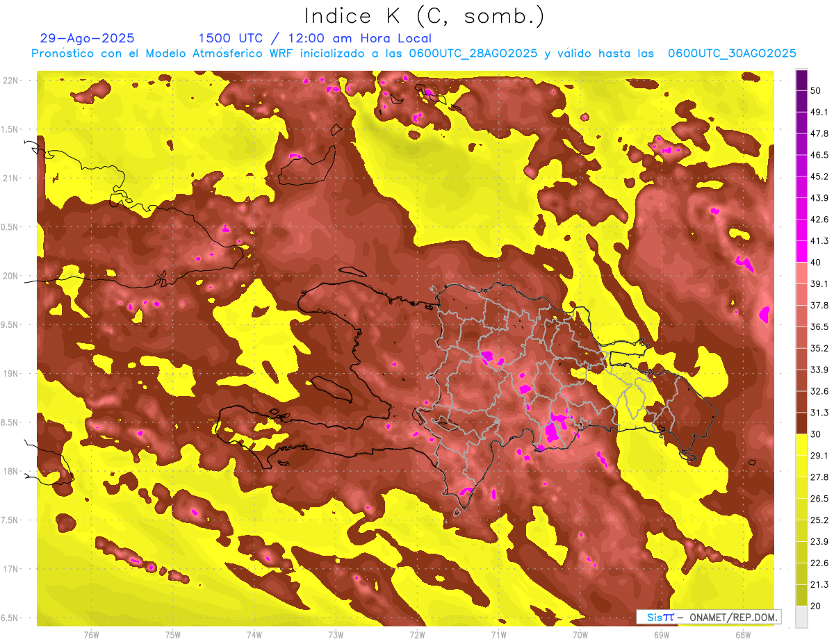This screenshot has width=834, height=644.
Task: Click the "50" color scale value
Action: coord(816,91)
